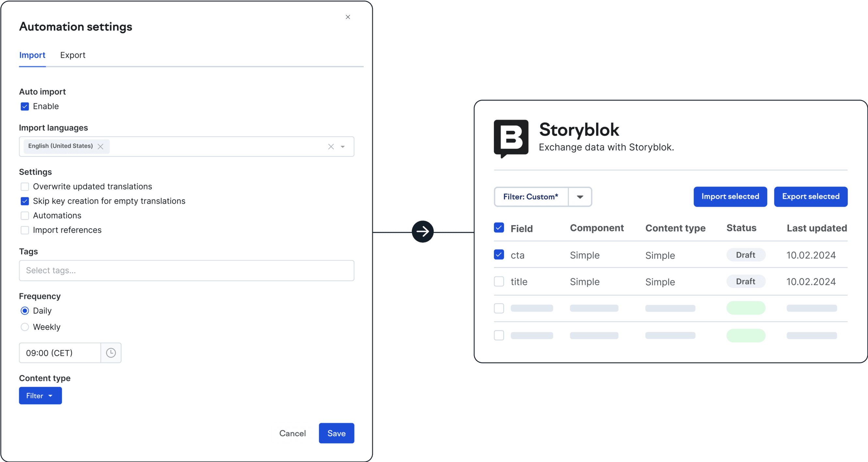The image size is (868, 462).
Task: Enable Overwrite updated translations
Action: (x=25, y=187)
